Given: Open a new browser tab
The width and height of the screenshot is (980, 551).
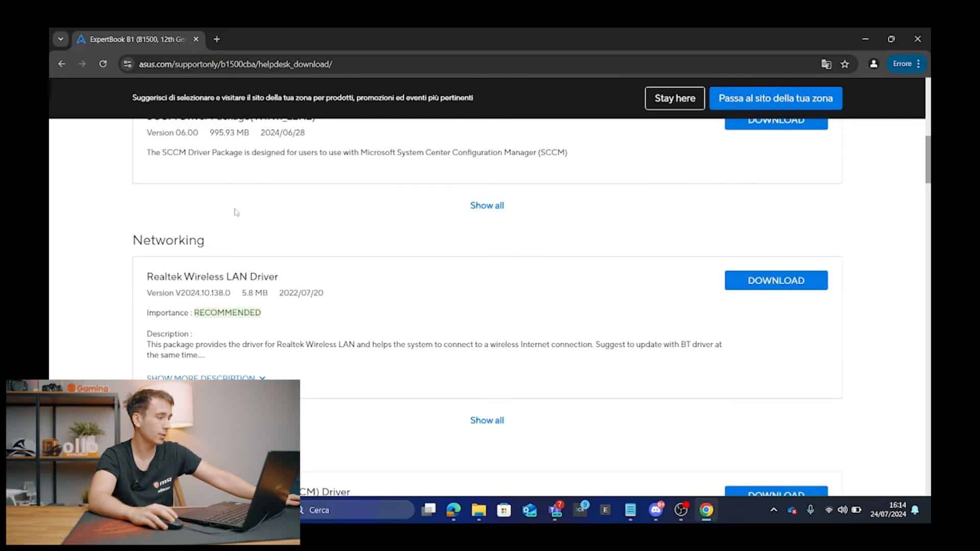Looking at the screenshot, I should click(x=216, y=39).
